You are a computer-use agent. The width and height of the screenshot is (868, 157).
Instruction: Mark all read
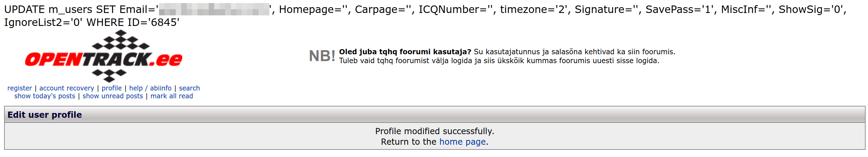point(172,96)
